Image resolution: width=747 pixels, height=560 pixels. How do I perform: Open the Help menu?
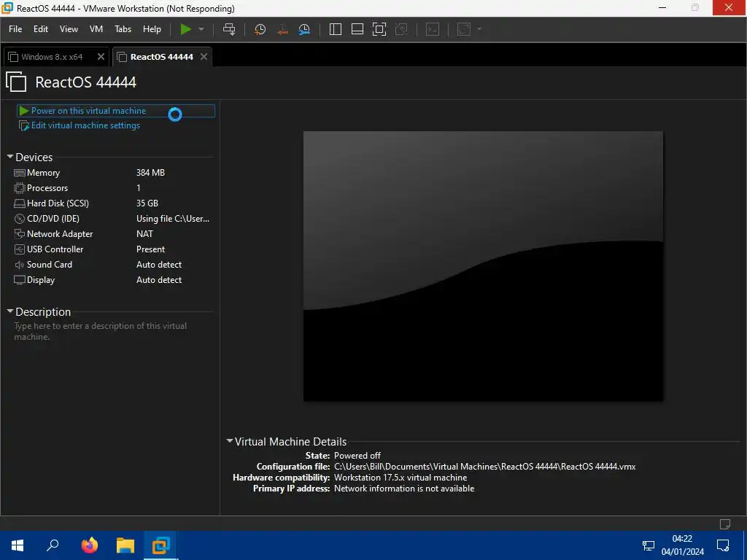click(x=152, y=29)
